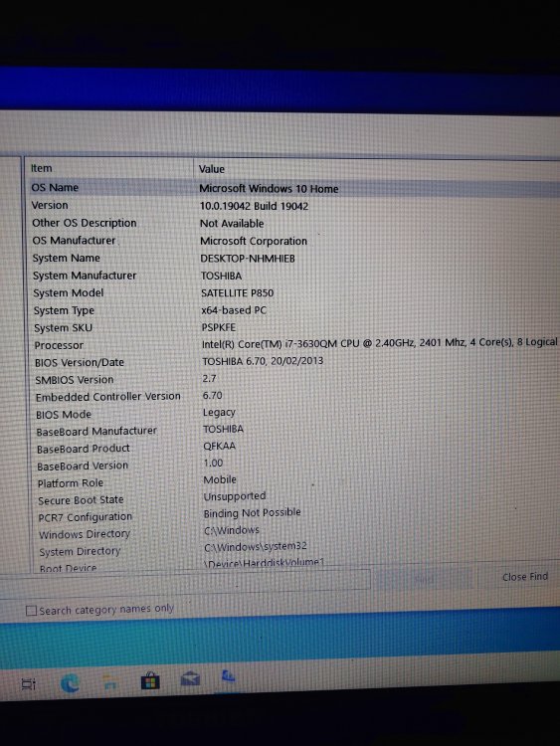This screenshot has width=560, height=746.
Task: Click the C:\Windows value
Action: click(232, 530)
